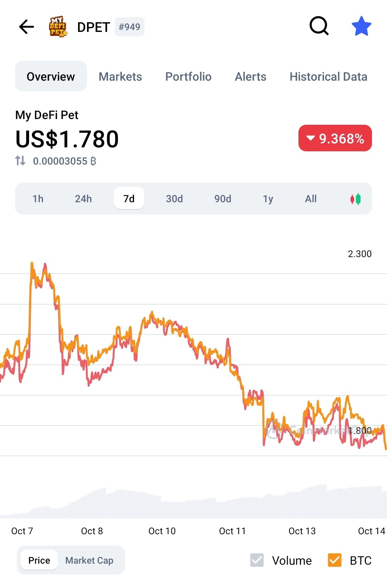Open the Portfolio tab
This screenshot has height=588, width=387.
188,76
